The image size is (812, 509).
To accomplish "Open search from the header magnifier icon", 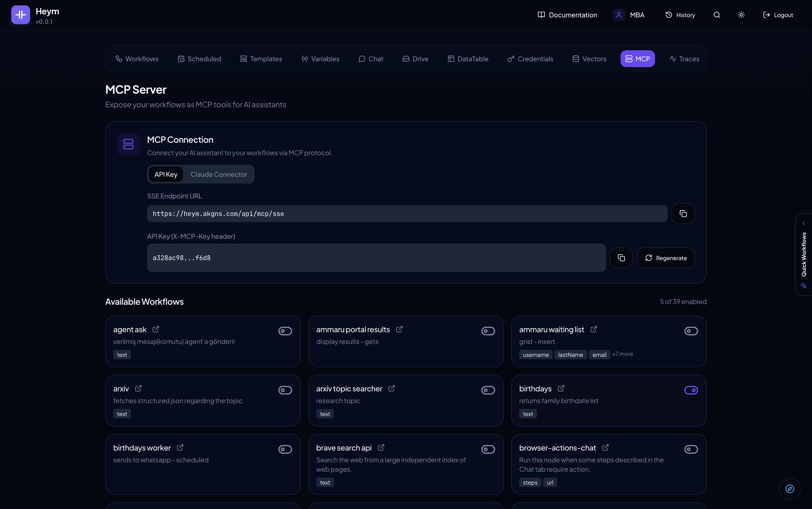I will pyautogui.click(x=716, y=15).
